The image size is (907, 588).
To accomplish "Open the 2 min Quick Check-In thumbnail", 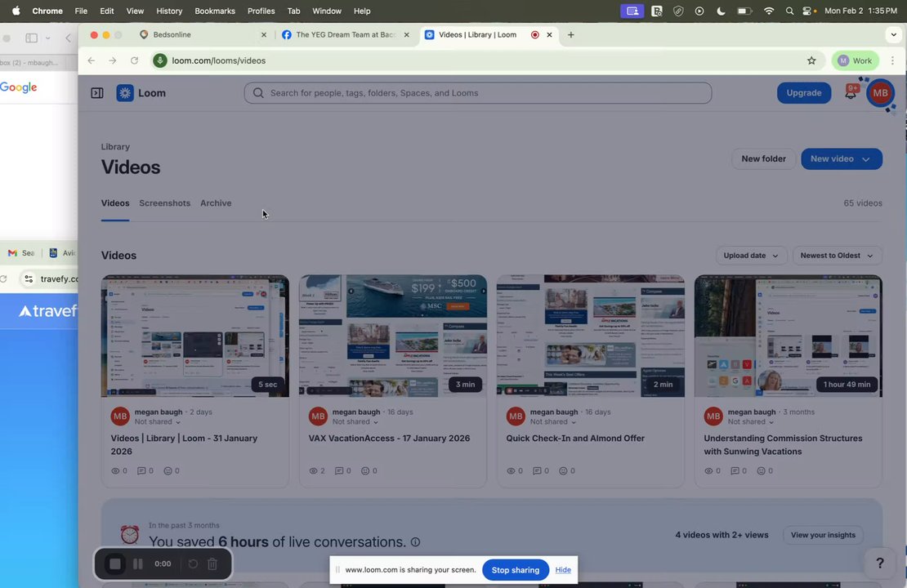I will [x=591, y=336].
